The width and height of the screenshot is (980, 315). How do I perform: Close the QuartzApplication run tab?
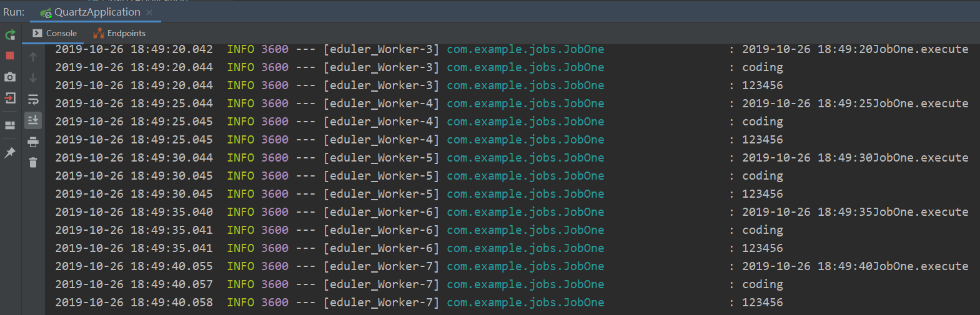coord(149,12)
